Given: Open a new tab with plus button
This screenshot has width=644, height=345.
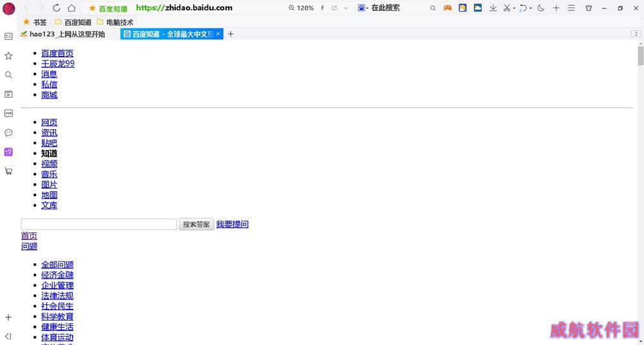Looking at the screenshot, I should tap(231, 34).
